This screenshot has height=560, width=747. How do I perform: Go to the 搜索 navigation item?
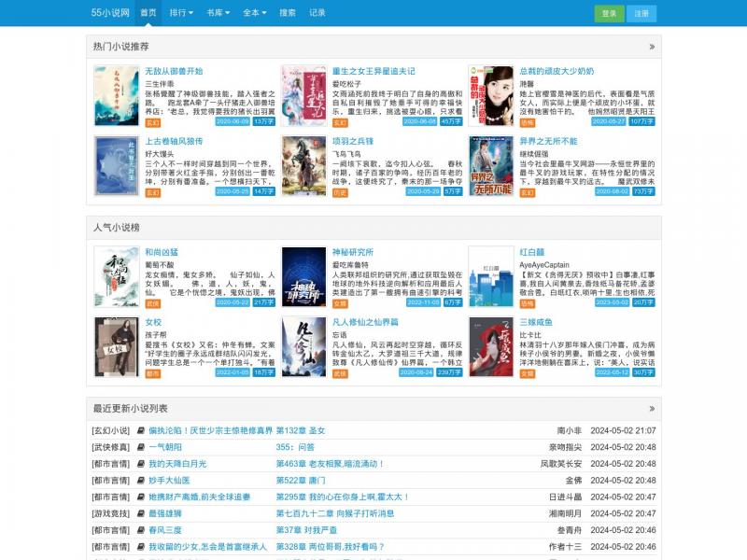[288, 13]
